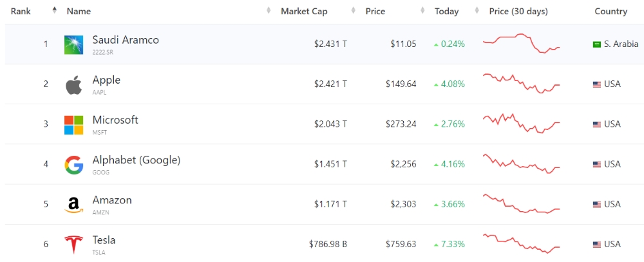Click the Tesla logo icon

click(73, 245)
